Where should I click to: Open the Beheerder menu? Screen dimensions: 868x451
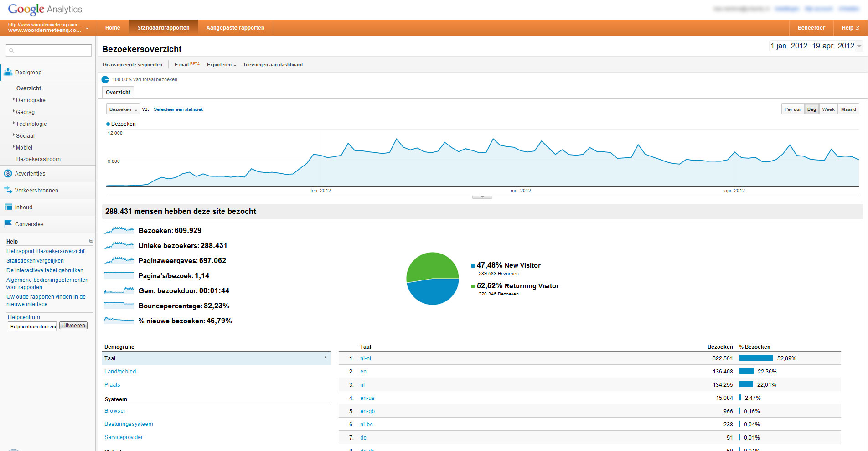811,28
